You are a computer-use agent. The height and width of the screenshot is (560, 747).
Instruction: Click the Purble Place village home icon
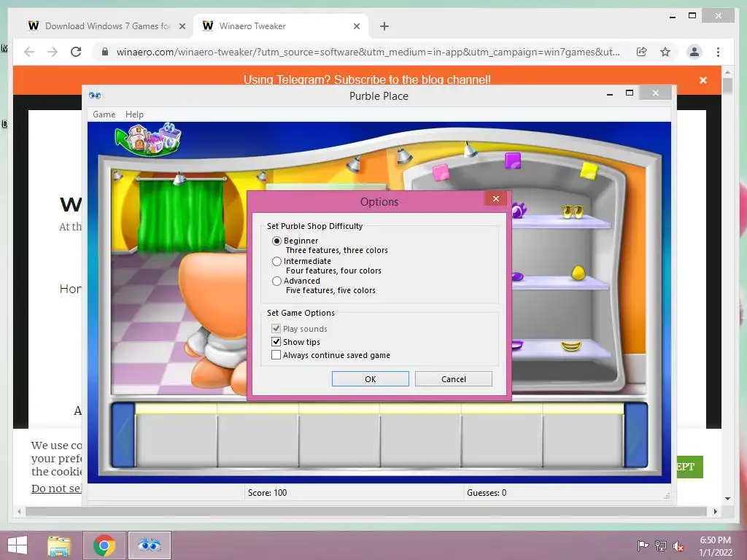(148, 139)
